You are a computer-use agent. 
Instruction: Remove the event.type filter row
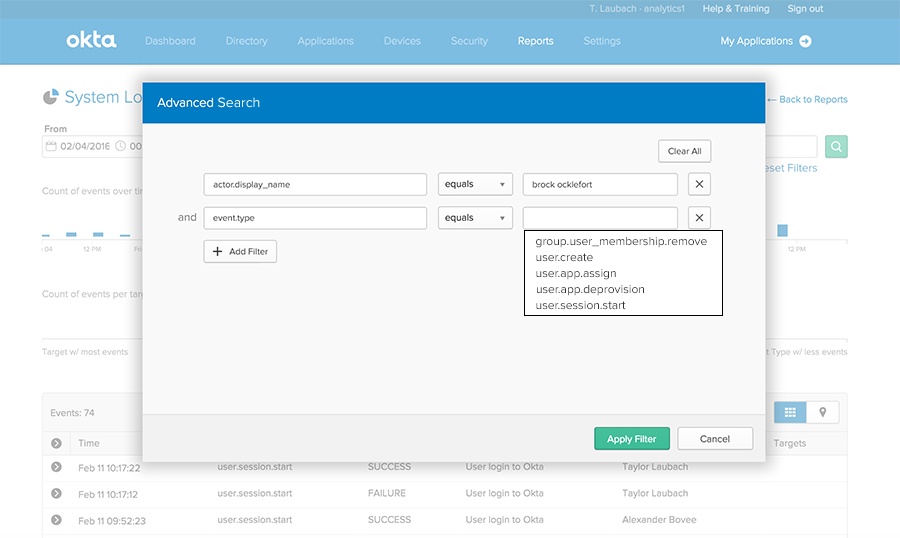(699, 218)
